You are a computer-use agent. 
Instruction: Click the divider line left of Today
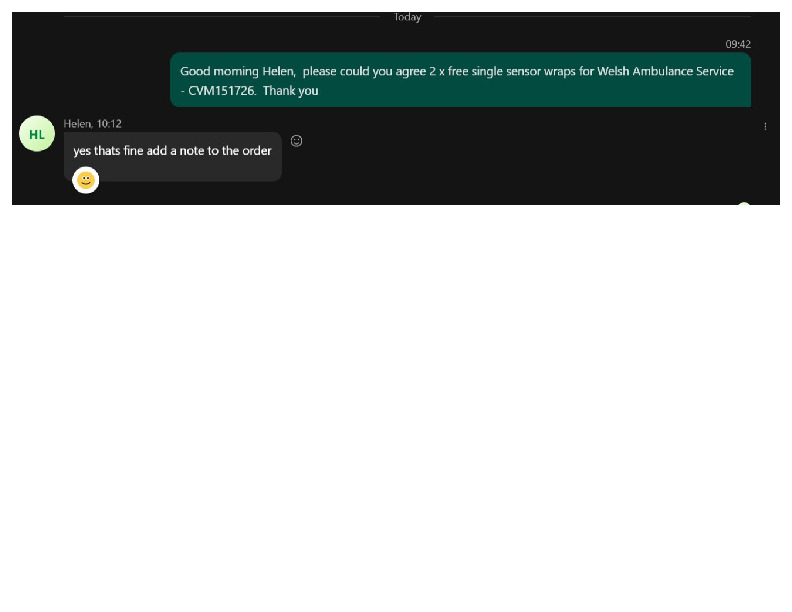(220, 17)
